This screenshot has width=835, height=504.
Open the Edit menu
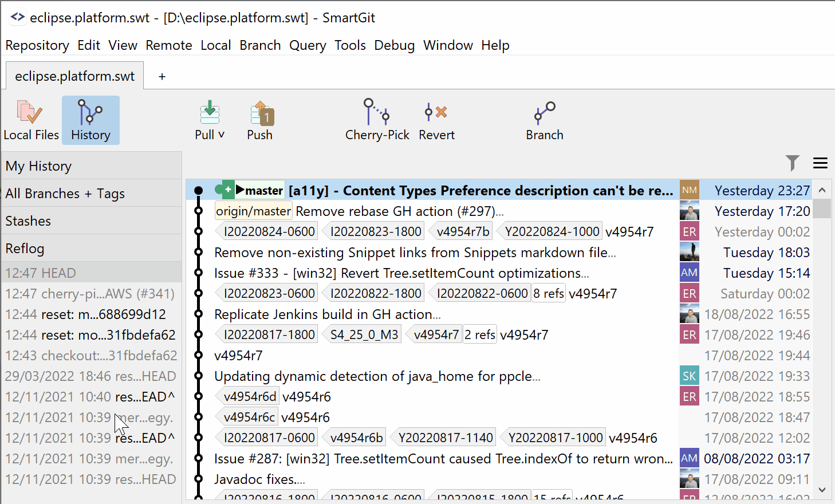coord(89,45)
